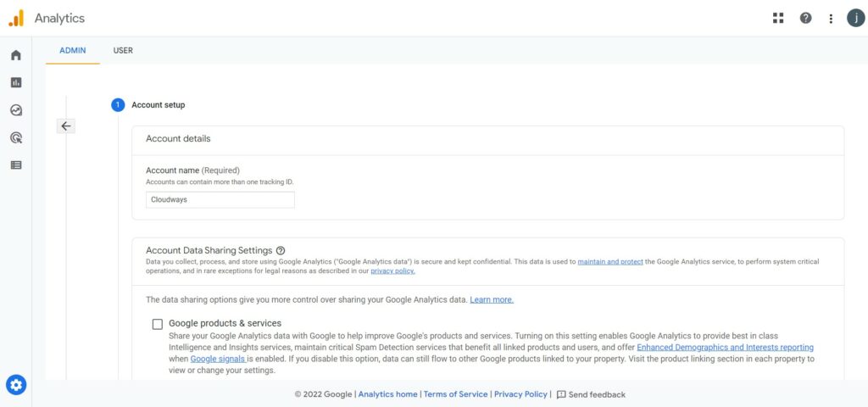Open the Explore icon in sidebar
This screenshot has width=868, height=407.
pyautogui.click(x=16, y=110)
